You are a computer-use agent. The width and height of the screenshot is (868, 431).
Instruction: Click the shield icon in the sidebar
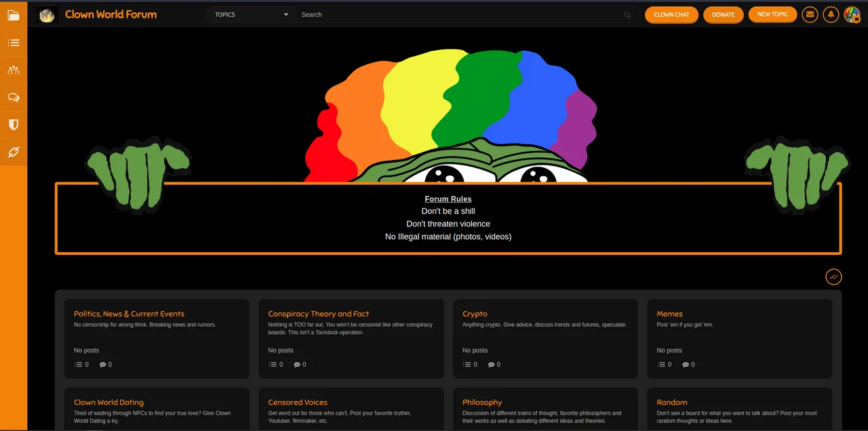tap(14, 125)
